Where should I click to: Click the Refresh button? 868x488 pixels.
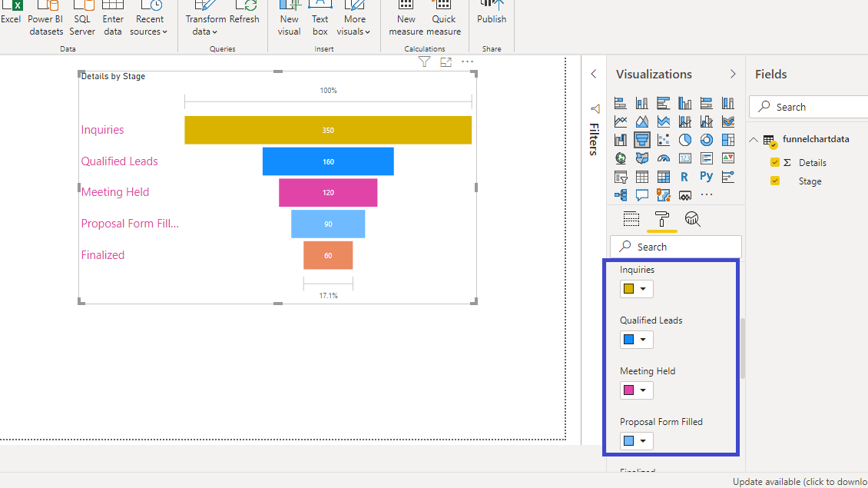245,13
